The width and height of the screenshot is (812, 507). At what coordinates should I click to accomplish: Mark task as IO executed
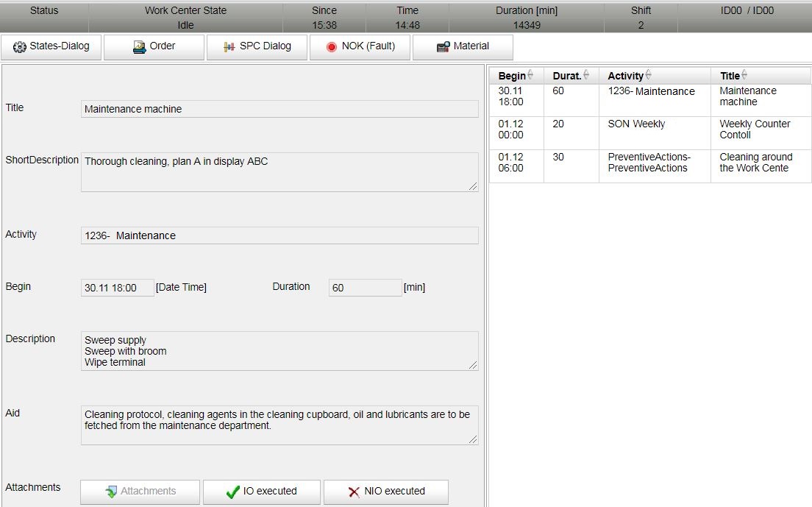point(262,492)
